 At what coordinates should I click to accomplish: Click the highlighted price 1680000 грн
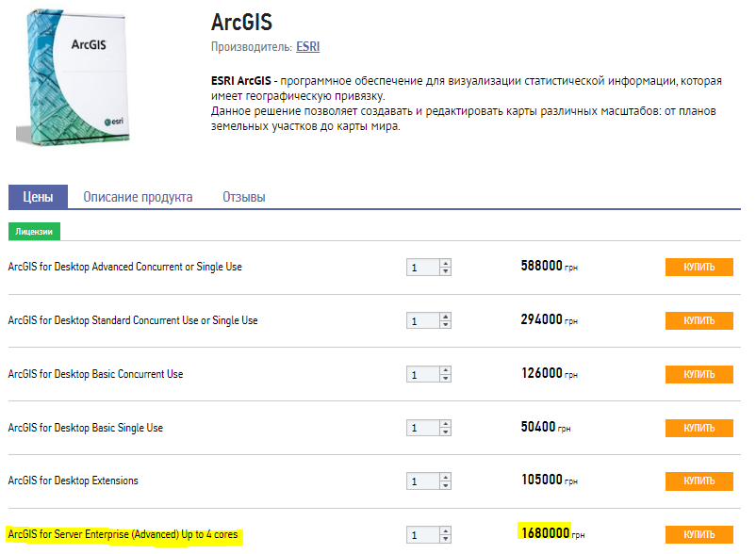(x=553, y=533)
